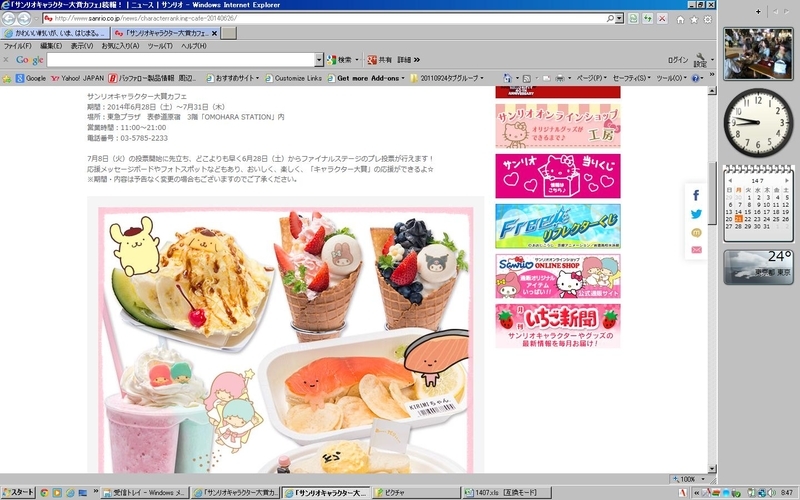Open the ヘルプ(H) menu
Image resolution: width=800 pixels, height=500 pixels.
point(194,46)
